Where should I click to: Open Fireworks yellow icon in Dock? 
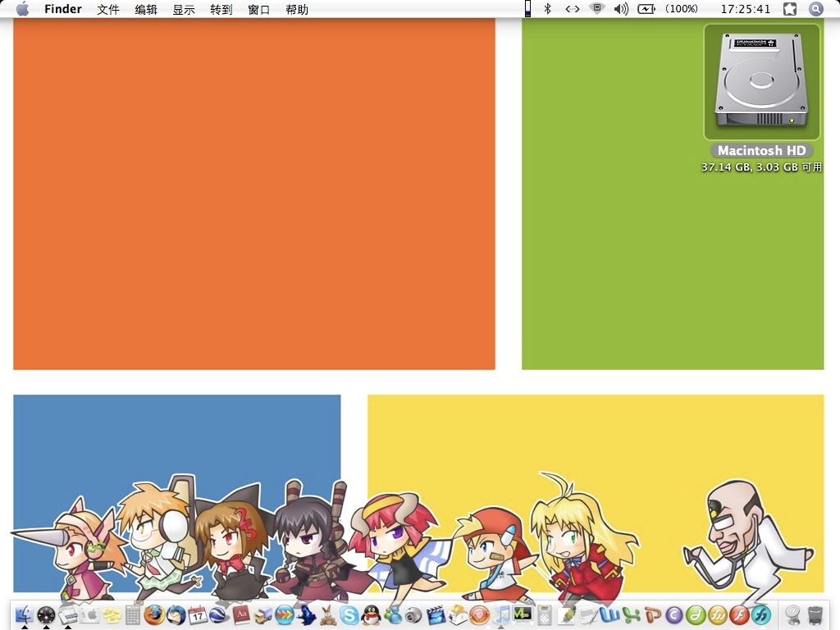718,614
